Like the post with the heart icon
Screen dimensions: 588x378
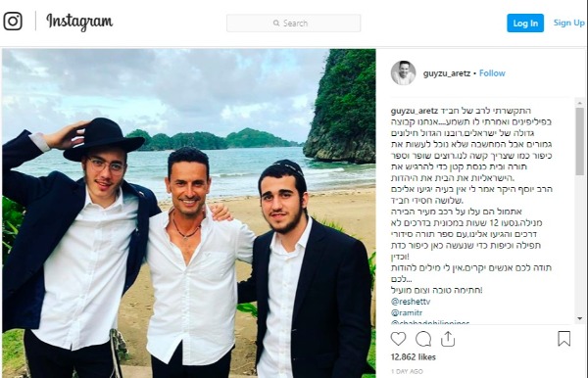(398, 339)
